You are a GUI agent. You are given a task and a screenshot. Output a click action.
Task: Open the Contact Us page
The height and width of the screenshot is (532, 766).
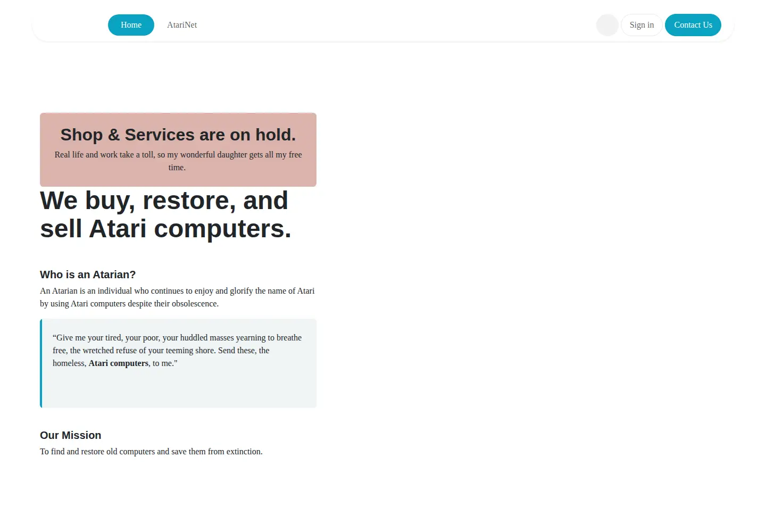point(693,25)
